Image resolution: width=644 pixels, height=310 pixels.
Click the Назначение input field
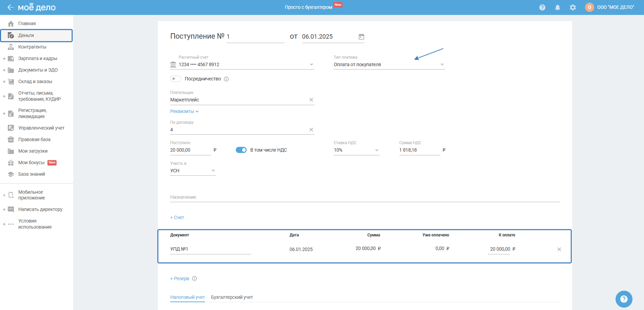point(365,197)
